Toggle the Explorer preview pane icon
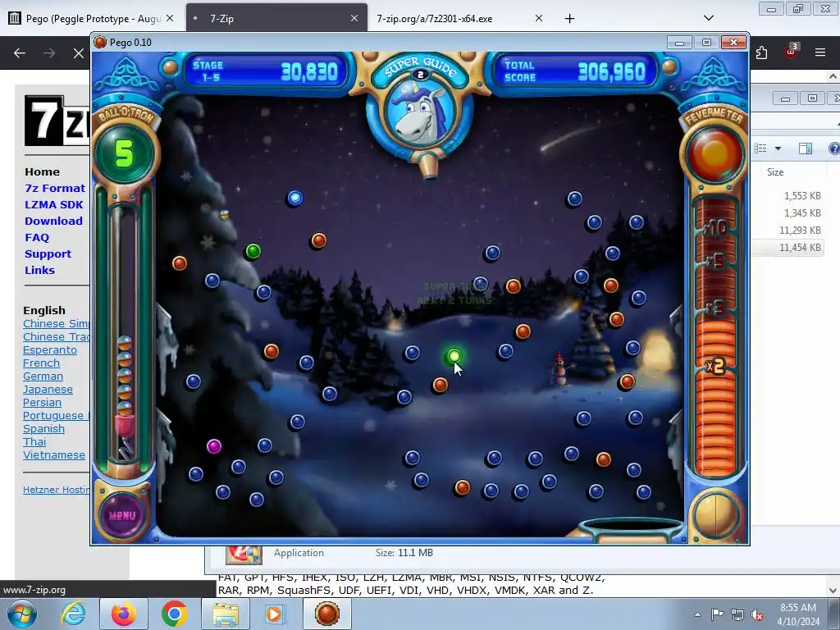 pyautogui.click(x=806, y=148)
